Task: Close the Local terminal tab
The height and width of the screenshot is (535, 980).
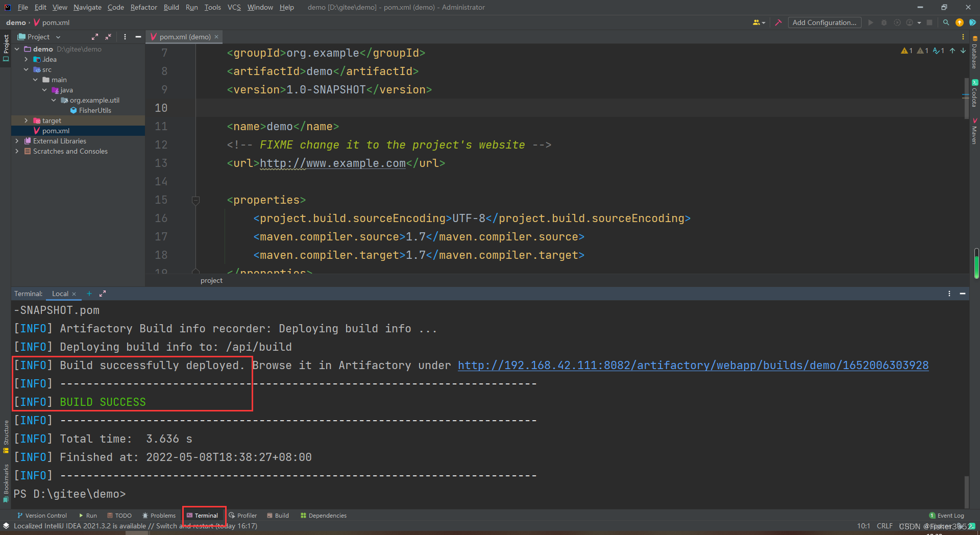Action: (74, 294)
